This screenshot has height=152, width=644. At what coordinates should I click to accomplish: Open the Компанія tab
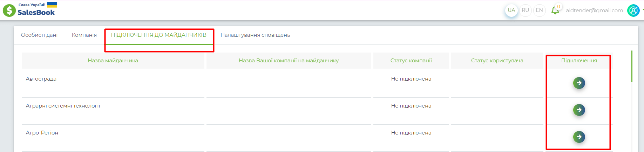coord(84,35)
